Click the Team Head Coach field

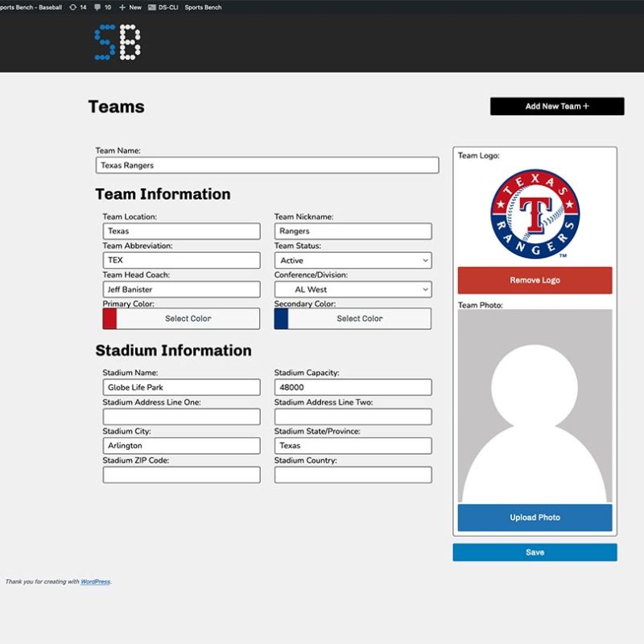click(x=182, y=290)
